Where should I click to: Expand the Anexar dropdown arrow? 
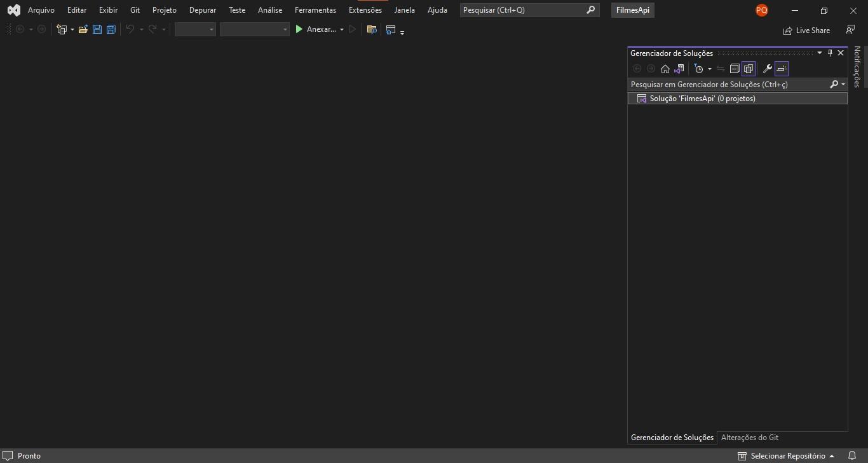(x=342, y=30)
